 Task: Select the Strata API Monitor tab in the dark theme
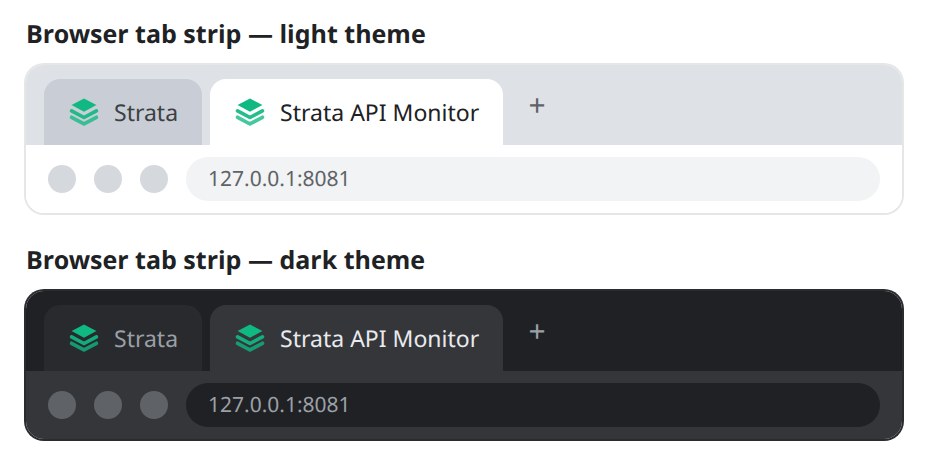coord(356,338)
